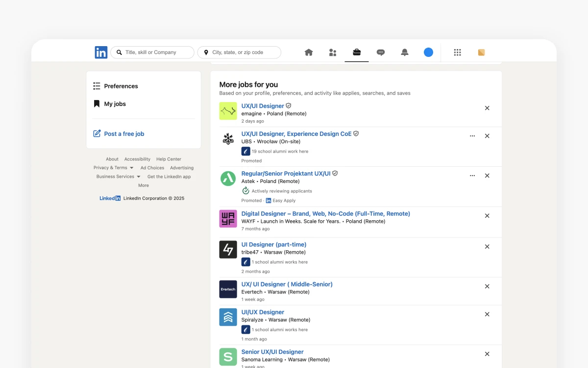Screen dimensions: 588x368
Task: Dismiss the WAYF Digital Designer job
Action: pos(487,216)
